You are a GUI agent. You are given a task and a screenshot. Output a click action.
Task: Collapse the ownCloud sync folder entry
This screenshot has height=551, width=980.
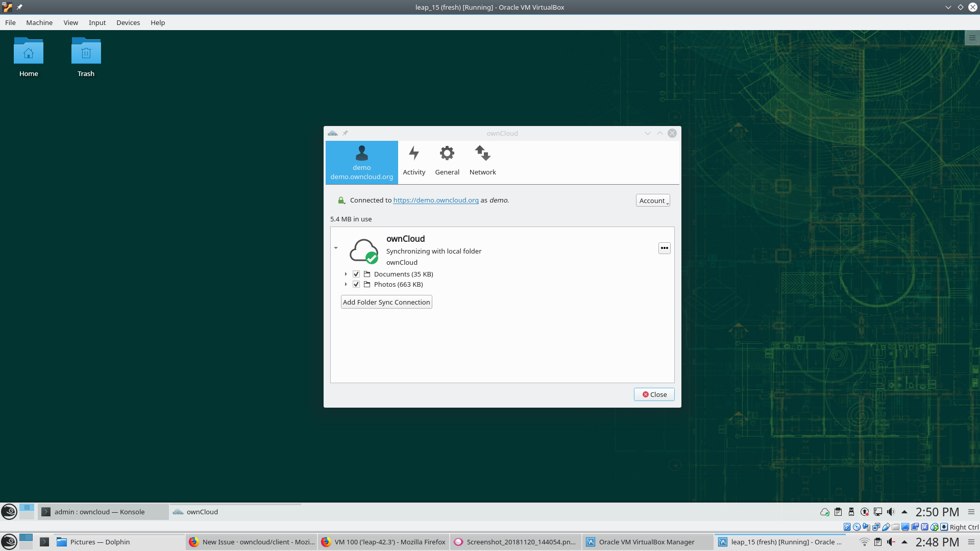pos(336,248)
